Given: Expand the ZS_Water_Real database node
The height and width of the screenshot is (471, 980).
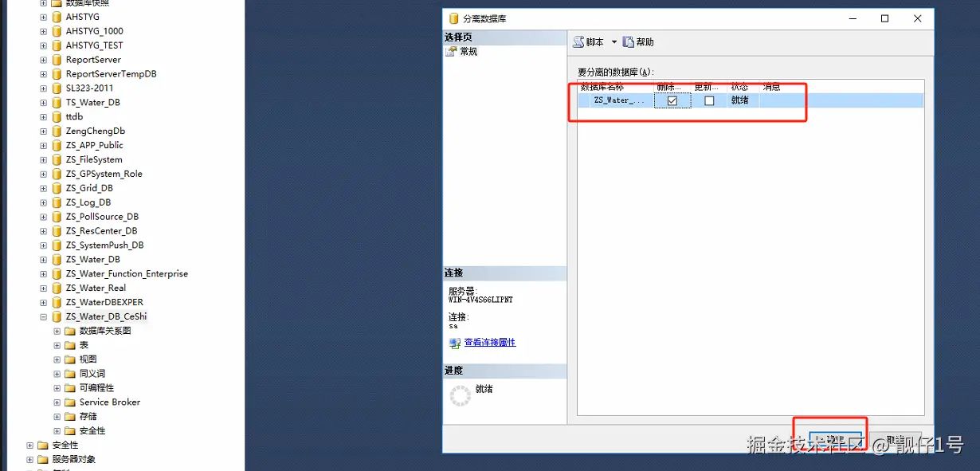Looking at the screenshot, I should pos(43,288).
